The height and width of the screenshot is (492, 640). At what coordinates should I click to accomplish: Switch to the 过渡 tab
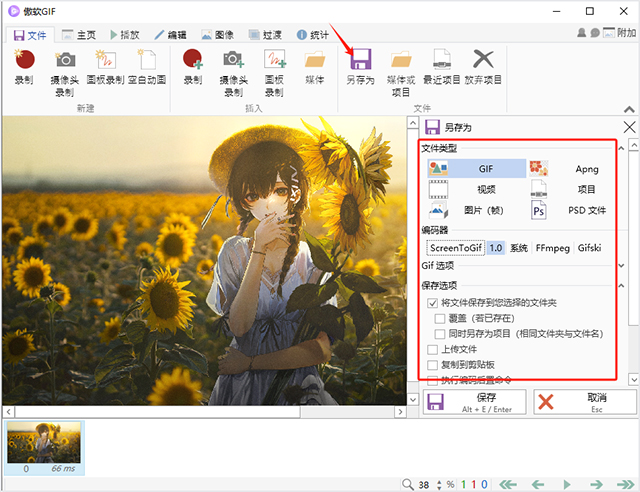265,35
